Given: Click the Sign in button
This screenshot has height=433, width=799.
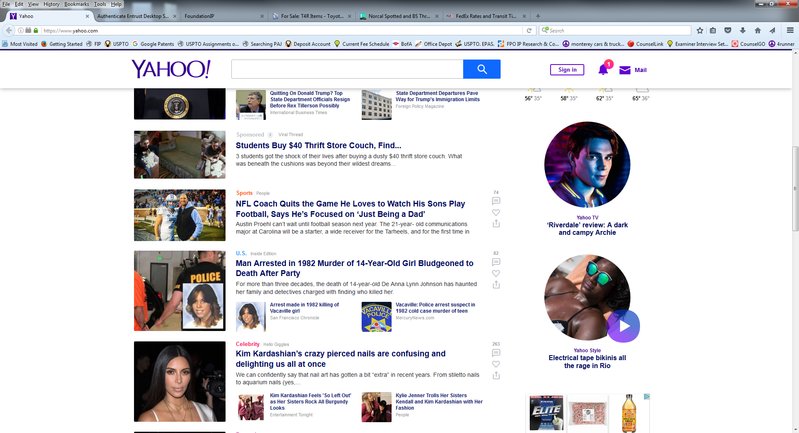Looking at the screenshot, I should 567,70.
